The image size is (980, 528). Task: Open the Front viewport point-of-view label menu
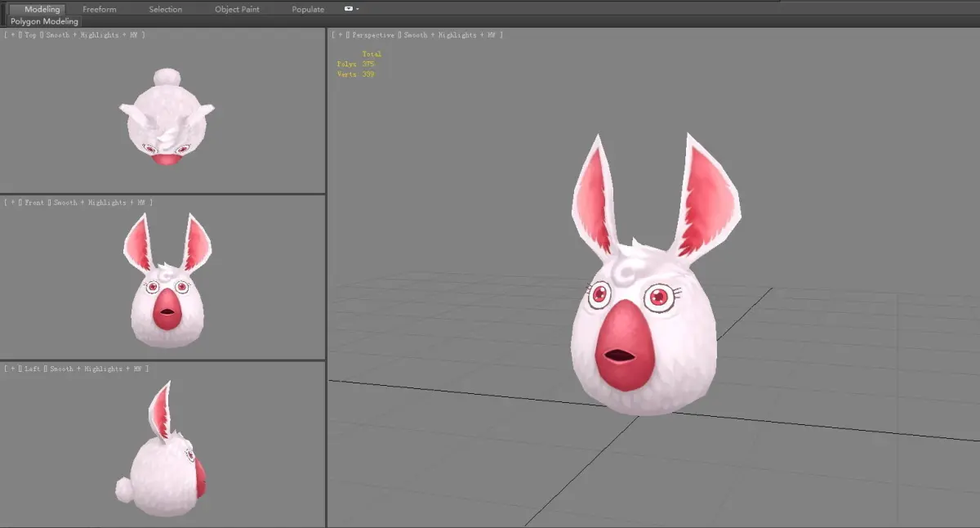pos(34,202)
